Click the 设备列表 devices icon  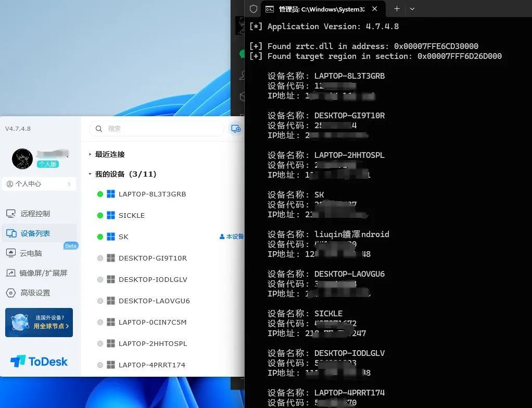[x=11, y=233]
